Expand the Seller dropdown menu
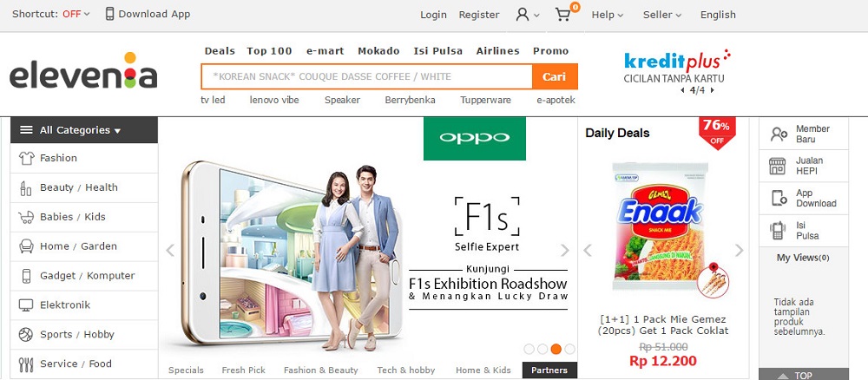868x380 pixels. (x=661, y=15)
